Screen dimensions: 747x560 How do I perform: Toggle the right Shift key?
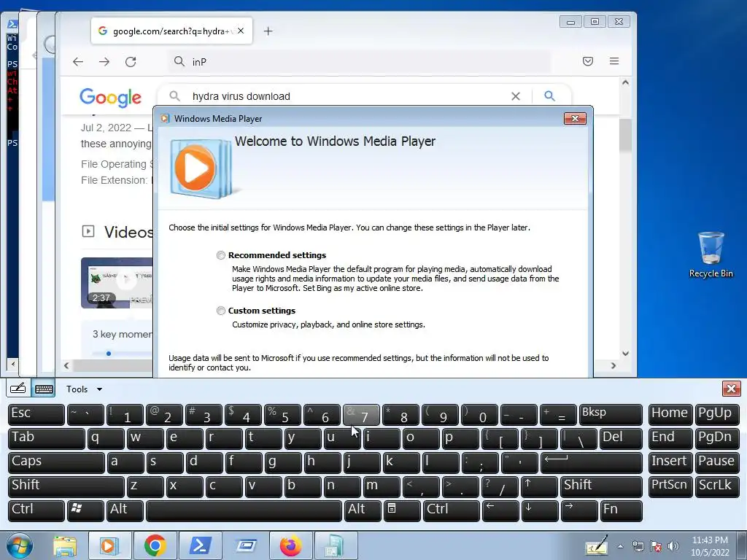601,486
